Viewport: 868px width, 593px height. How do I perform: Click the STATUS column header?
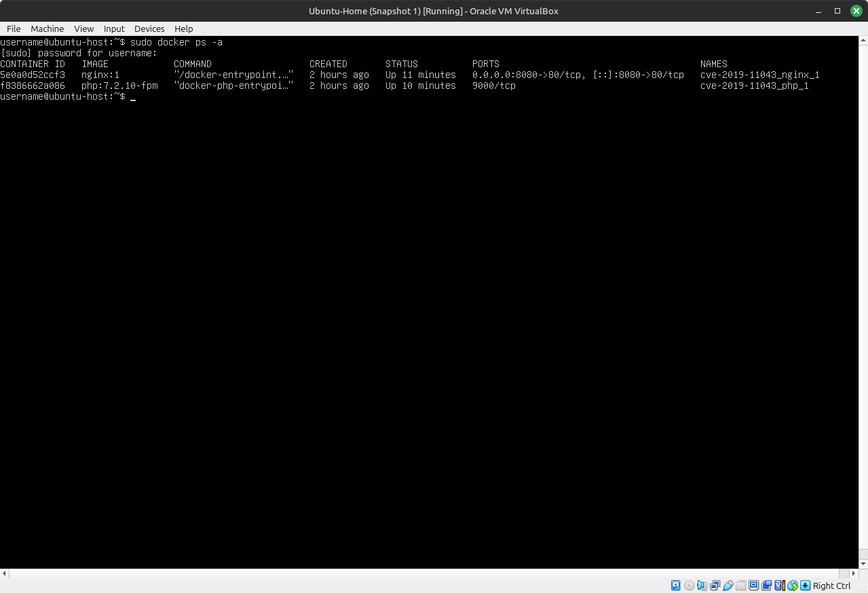coord(402,64)
